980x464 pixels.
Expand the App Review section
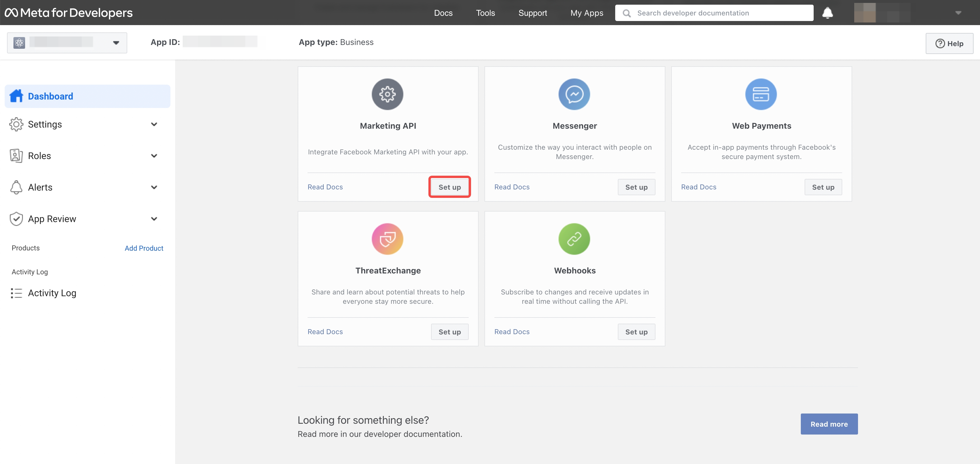154,219
